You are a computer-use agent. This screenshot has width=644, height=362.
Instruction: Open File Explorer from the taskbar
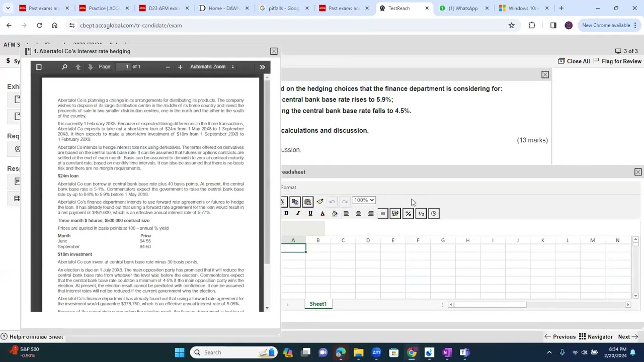[359, 352]
